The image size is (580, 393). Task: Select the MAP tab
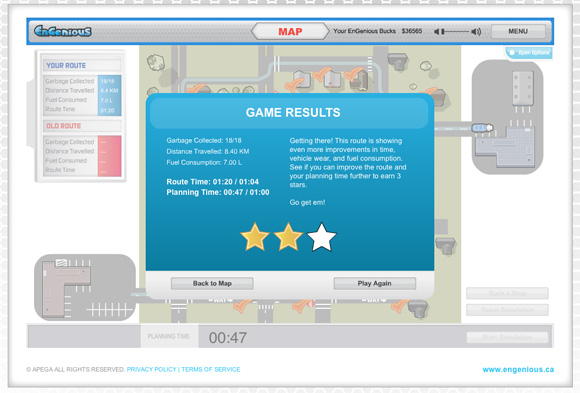coord(290,31)
